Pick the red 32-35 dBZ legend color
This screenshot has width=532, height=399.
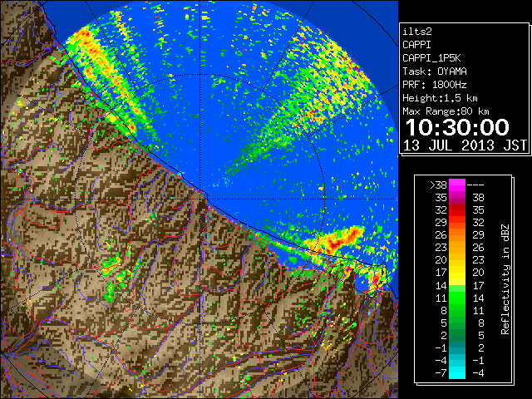pos(457,210)
